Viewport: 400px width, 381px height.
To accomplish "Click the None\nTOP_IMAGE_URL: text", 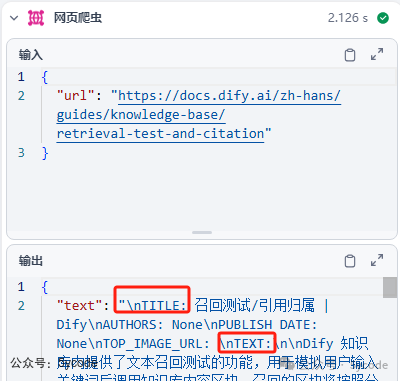I will (133, 344).
